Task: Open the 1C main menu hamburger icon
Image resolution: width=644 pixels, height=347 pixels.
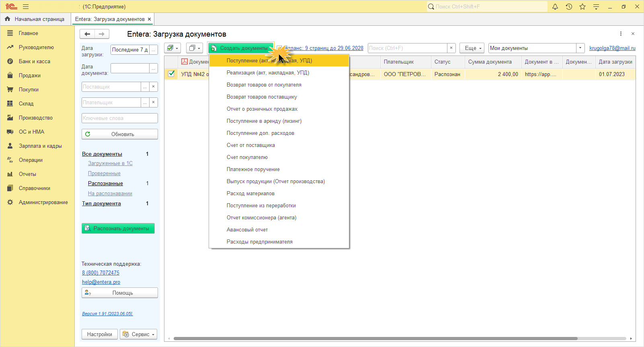Action: point(26,6)
